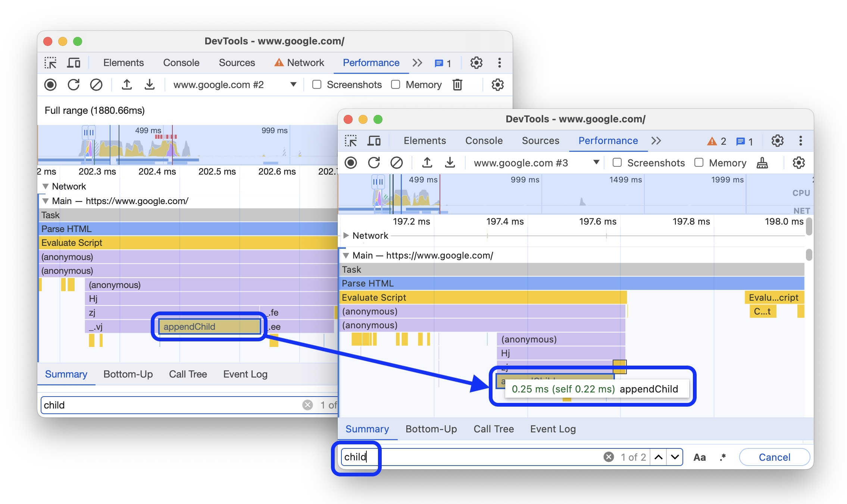The height and width of the screenshot is (504, 847).
Task: Click the DevTools settings gear icon
Action: point(778,140)
